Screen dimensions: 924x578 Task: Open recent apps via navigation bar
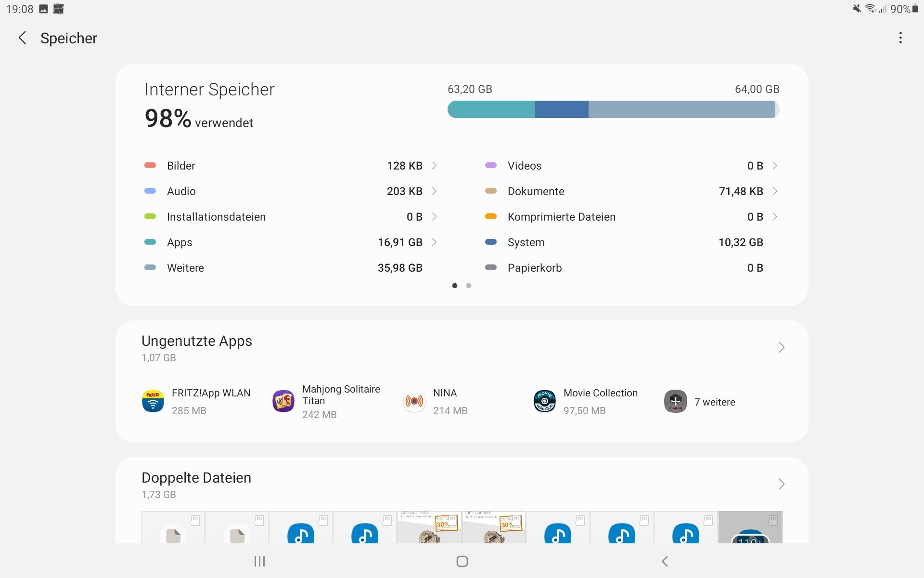(x=259, y=561)
